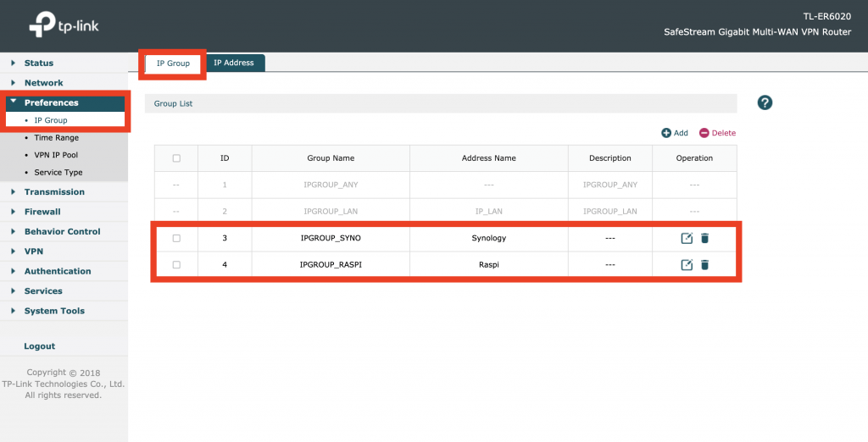
Task: Open the help question mark icon
Action: (x=765, y=102)
